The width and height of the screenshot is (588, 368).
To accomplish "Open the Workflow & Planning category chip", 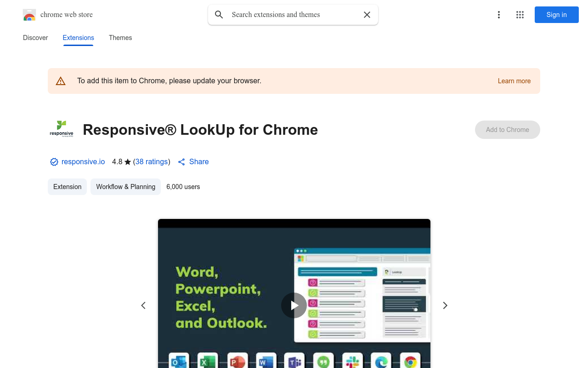I will click(x=126, y=187).
